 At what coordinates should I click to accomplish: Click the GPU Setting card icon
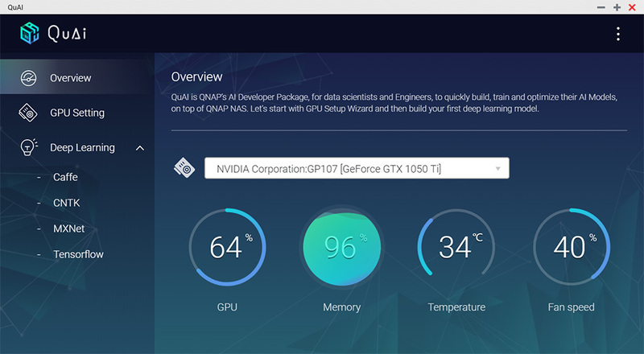click(x=28, y=113)
